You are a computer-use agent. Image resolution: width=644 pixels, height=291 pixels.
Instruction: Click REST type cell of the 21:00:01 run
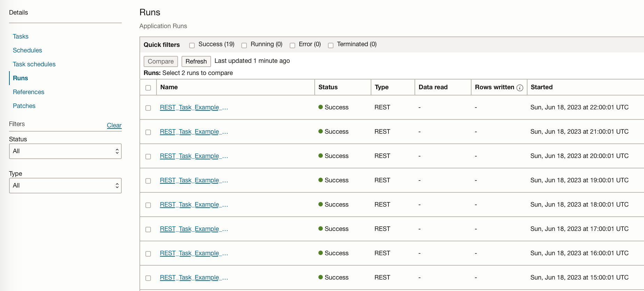click(x=382, y=132)
